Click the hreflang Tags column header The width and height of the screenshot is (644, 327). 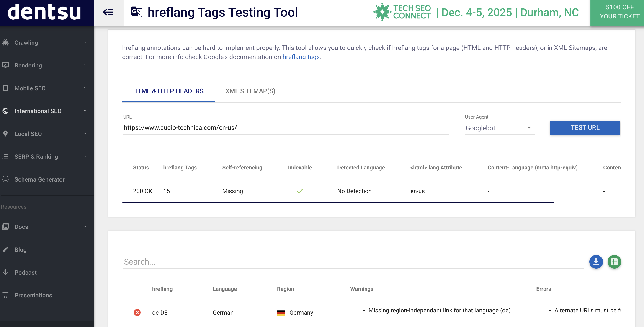180,167
